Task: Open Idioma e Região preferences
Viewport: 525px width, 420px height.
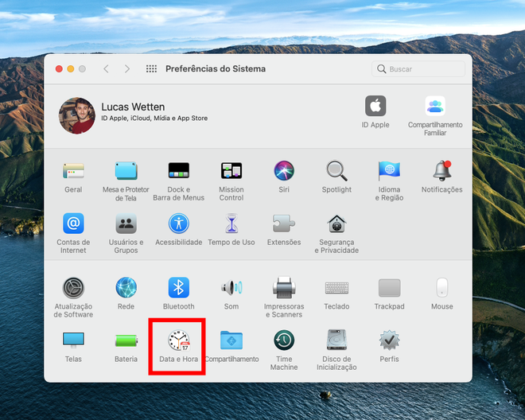Action: click(x=389, y=170)
